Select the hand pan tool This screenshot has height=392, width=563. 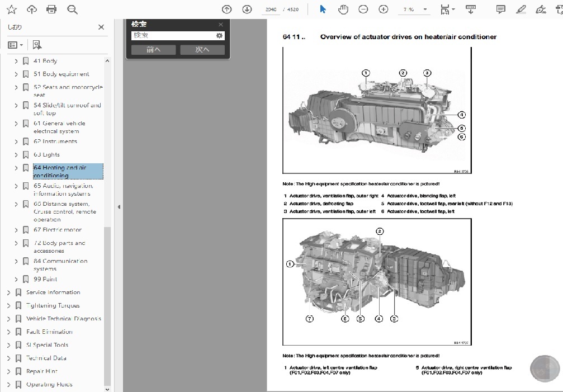[343, 10]
